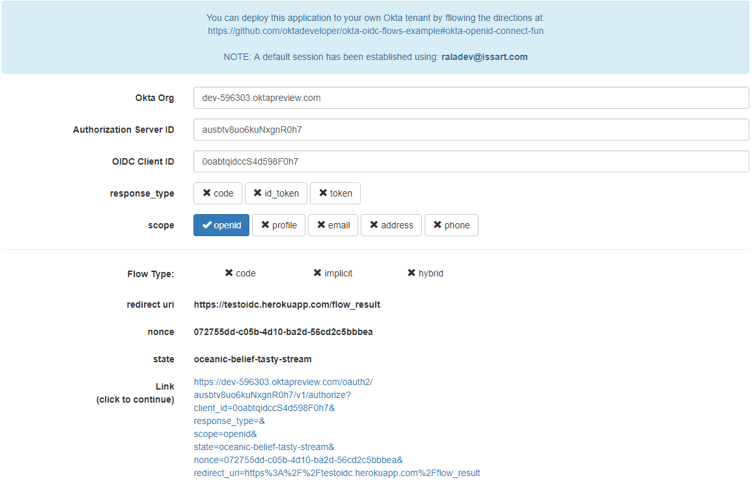Screen dimensions: 754x486
Task: Click the response_type label
Action: coord(142,194)
